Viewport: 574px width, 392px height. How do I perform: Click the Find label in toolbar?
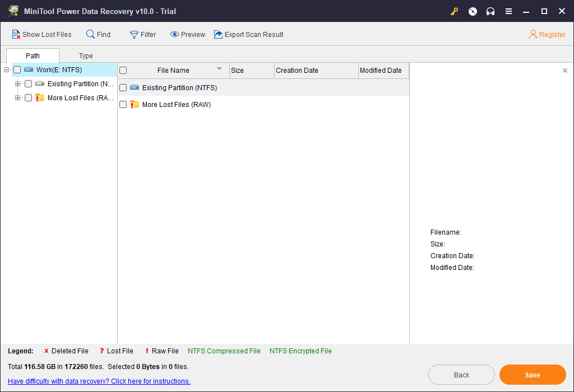click(104, 34)
